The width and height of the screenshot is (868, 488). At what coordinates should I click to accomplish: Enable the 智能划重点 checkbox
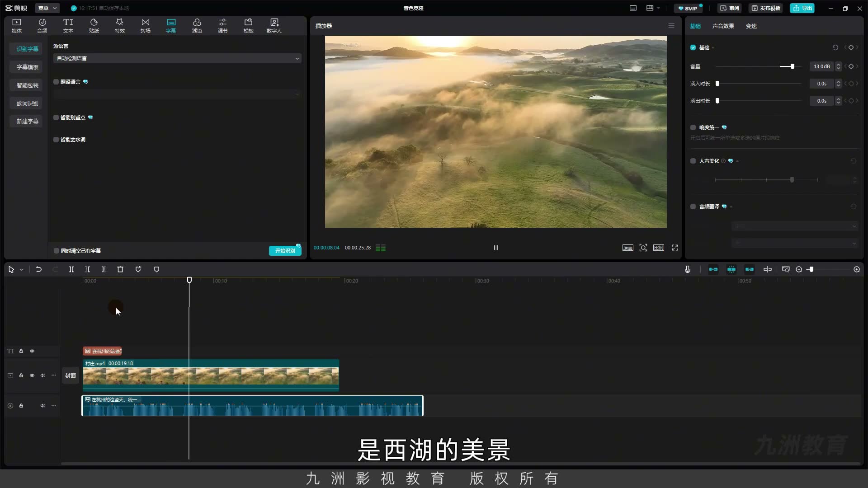pyautogui.click(x=56, y=117)
